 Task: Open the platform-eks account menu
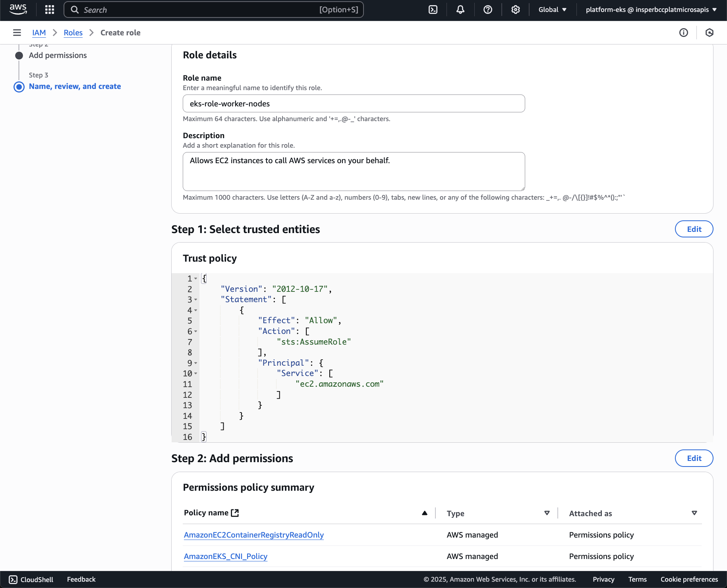[651, 10]
